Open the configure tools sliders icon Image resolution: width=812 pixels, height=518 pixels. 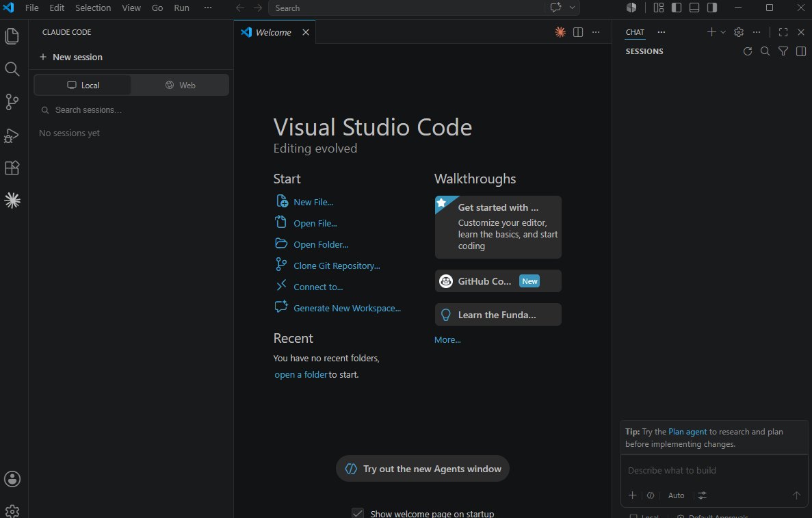pos(703,495)
